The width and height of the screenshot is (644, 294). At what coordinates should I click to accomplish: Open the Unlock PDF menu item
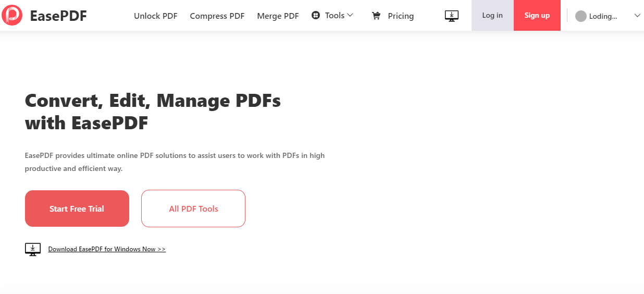[156, 16]
